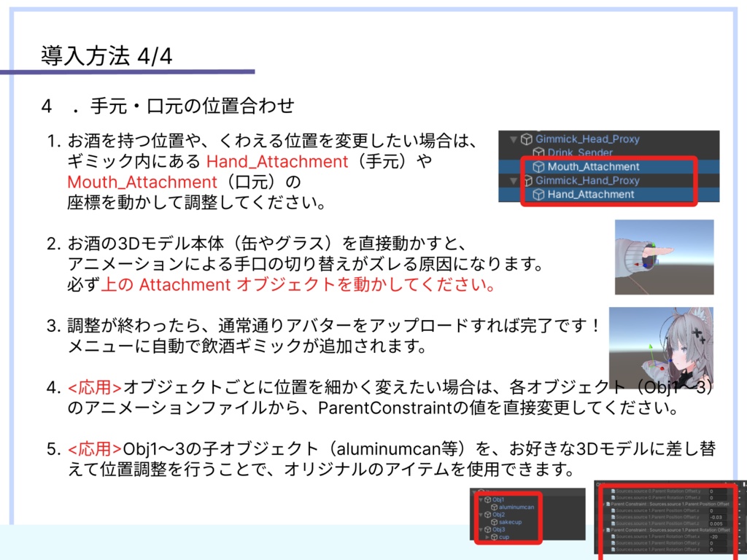The width and height of the screenshot is (747, 560).
Task: Click the property icon of source 1 Rotation Offset.z
Action: (613, 550)
